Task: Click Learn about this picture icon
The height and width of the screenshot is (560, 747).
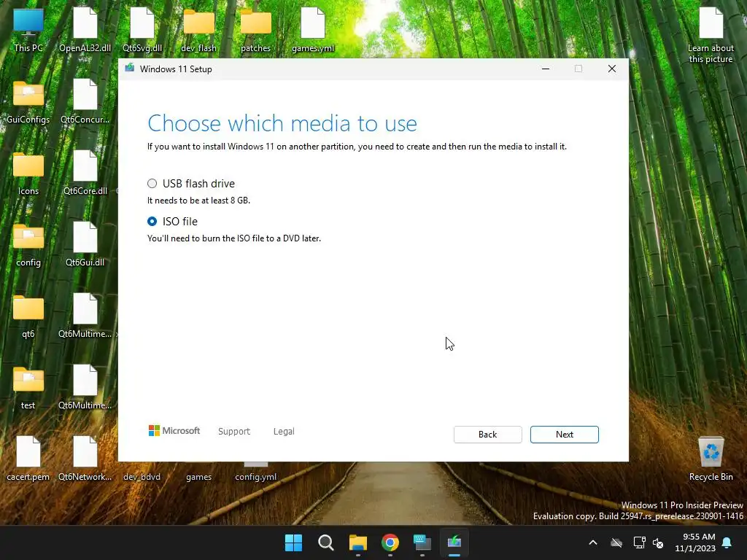Action: (711, 36)
